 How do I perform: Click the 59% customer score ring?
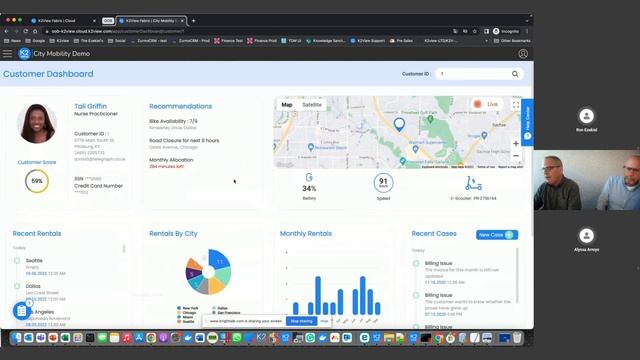click(x=37, y=181)
